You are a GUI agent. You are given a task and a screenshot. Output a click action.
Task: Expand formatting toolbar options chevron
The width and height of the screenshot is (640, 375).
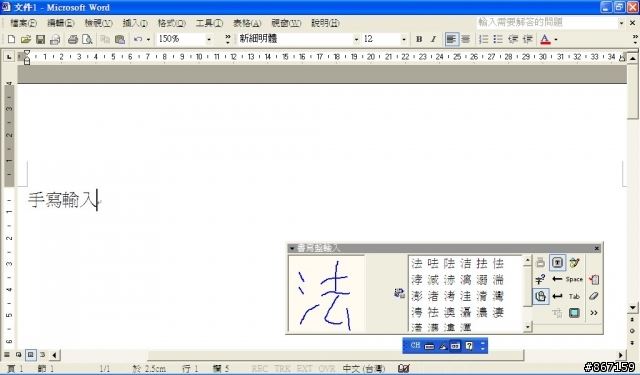tap(635, 39)
